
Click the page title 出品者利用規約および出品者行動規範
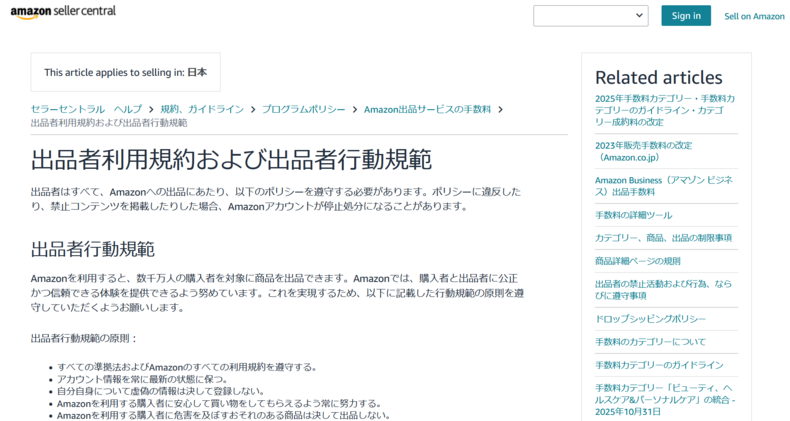231,159
